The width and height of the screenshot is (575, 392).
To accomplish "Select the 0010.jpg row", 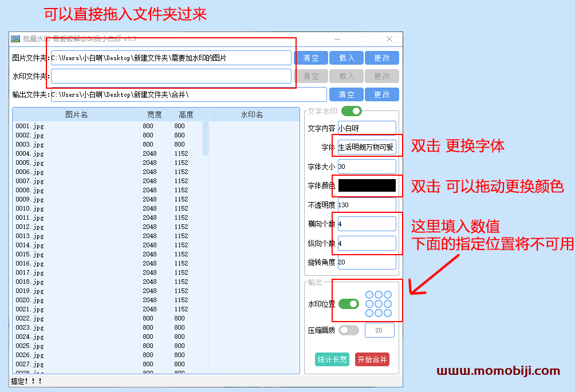I will [x=108, y=208].
